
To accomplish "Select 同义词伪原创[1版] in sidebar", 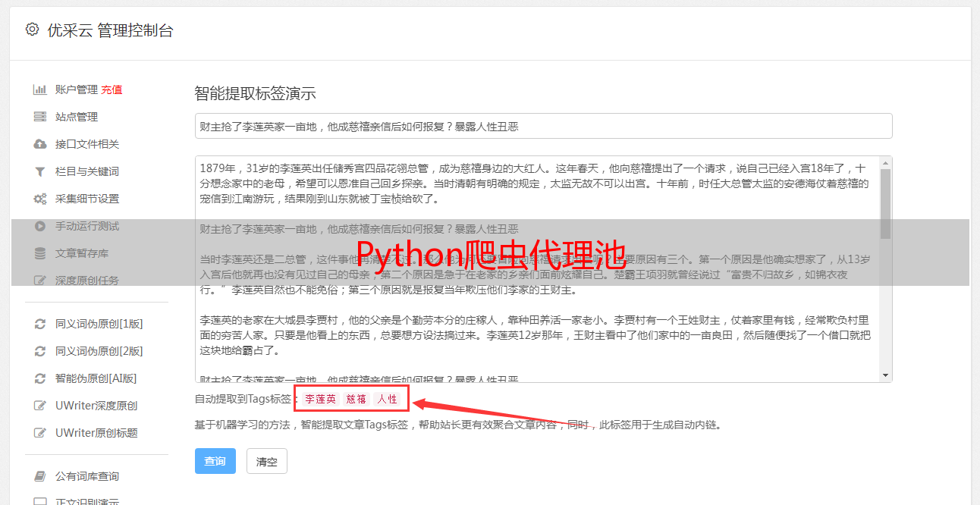I will [99, 324].
